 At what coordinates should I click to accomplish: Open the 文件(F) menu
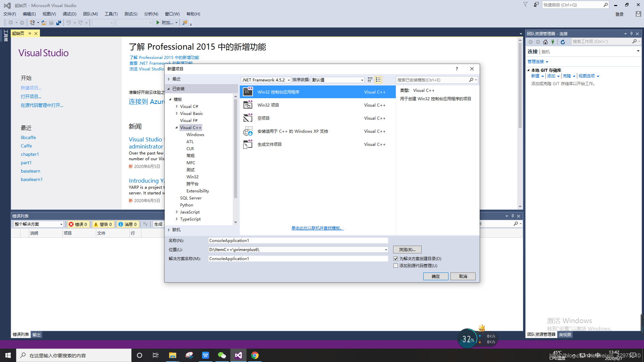point(10,14)
